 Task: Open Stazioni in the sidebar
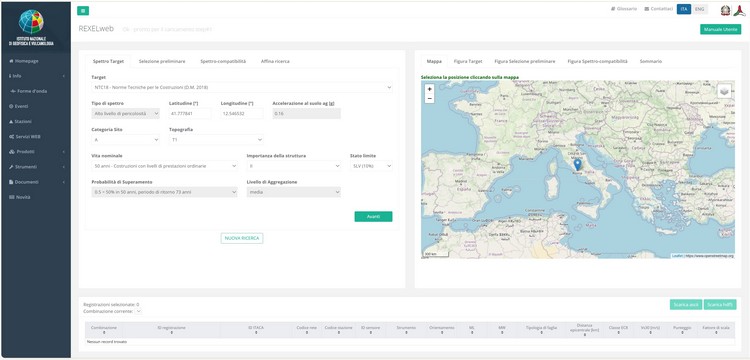click(21, 121)
